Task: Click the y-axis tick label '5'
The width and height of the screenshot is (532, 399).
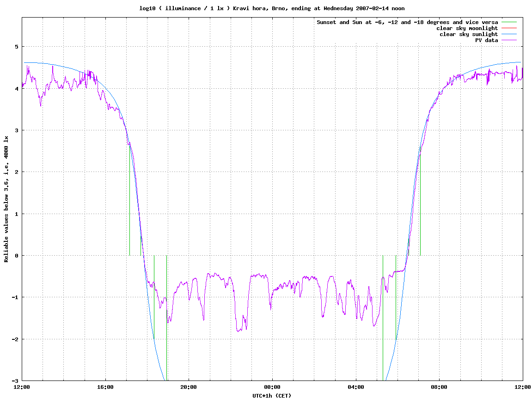Action: point(17,47)
